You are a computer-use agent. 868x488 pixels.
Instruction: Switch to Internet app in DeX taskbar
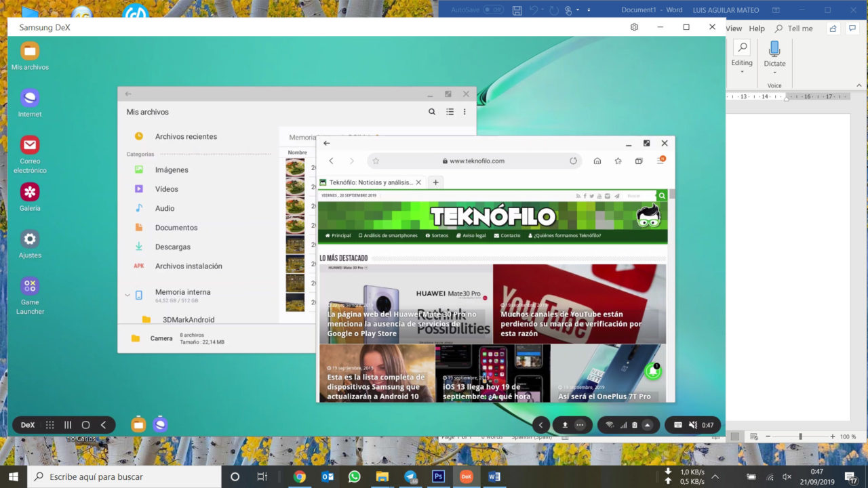(160, 424)
